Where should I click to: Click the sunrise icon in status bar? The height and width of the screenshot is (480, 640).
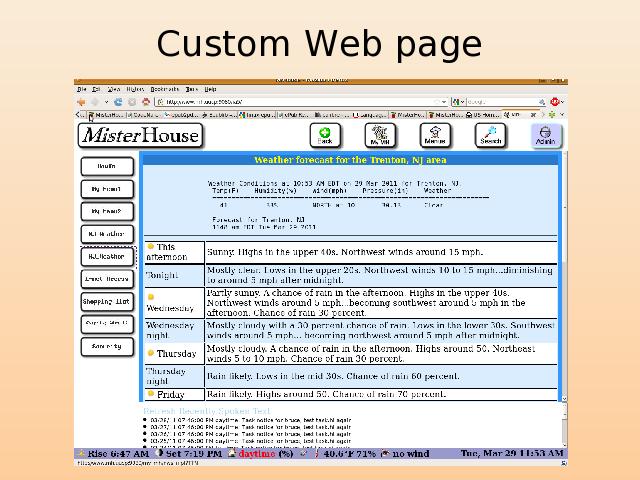tap(82, 454)
